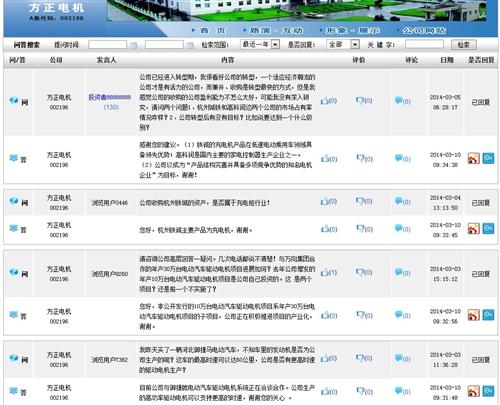Share the 09:33:45 answer to Tencent Weibo
This screenshot has height=405, width=500.
[488, 228]
